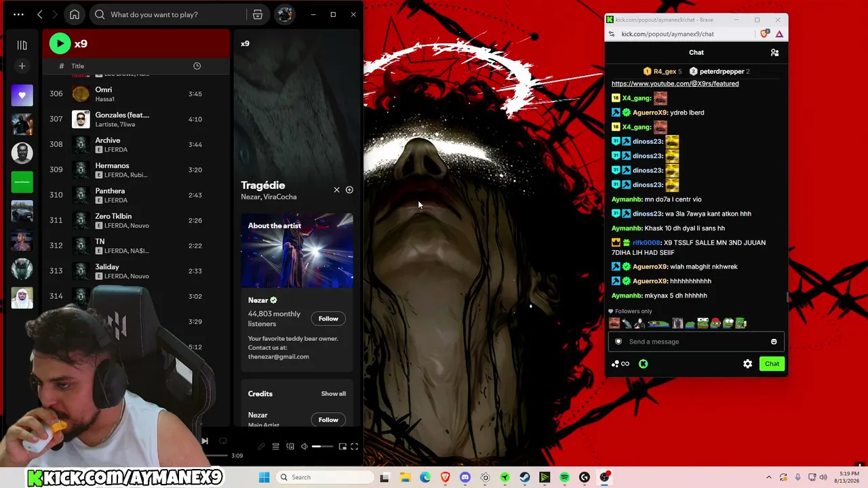
Task: Follow Nezar in the Credits section
Action: (x=328, y=420)
